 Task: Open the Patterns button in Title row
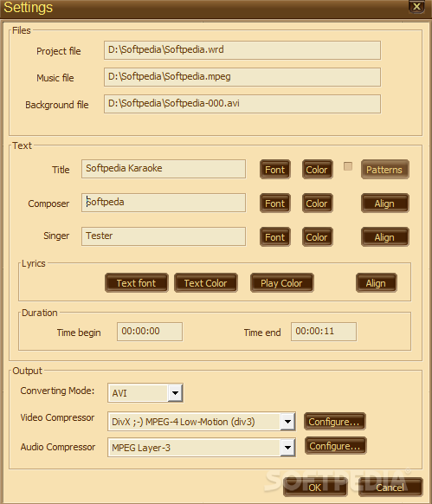tap(384, 170)
